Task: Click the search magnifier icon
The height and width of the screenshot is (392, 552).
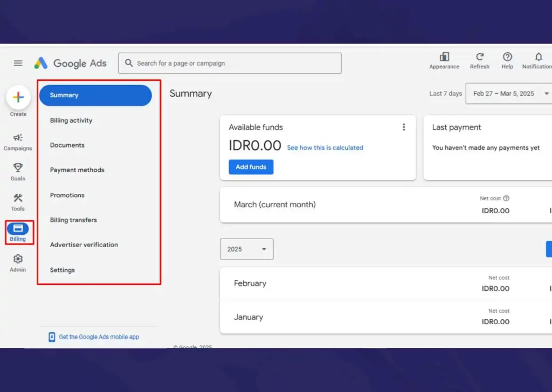Action: coord(129,63)
